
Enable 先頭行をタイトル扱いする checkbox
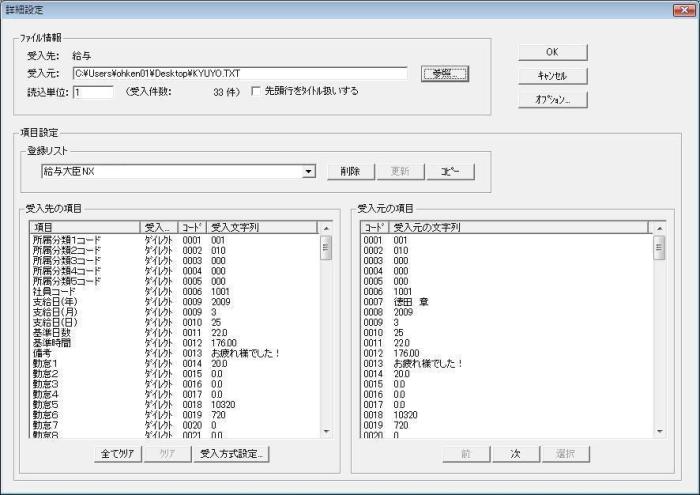(x=256, y=91)
